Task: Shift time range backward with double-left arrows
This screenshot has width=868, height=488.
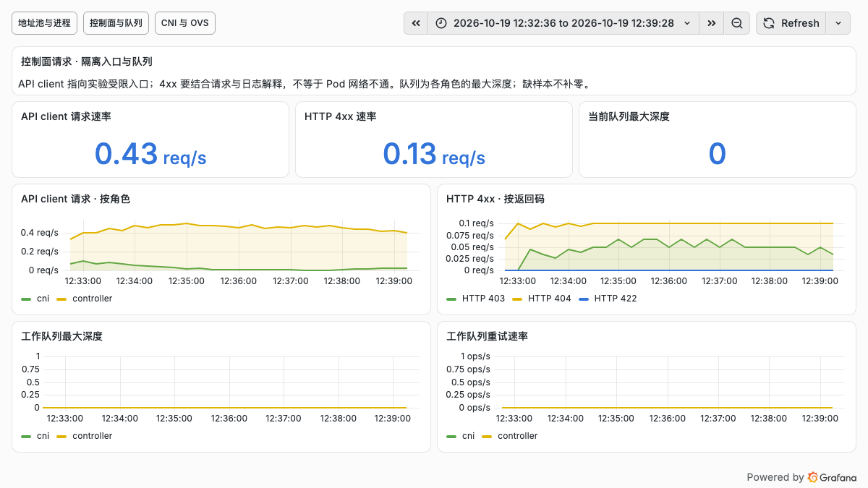Action: click(416, 23)
